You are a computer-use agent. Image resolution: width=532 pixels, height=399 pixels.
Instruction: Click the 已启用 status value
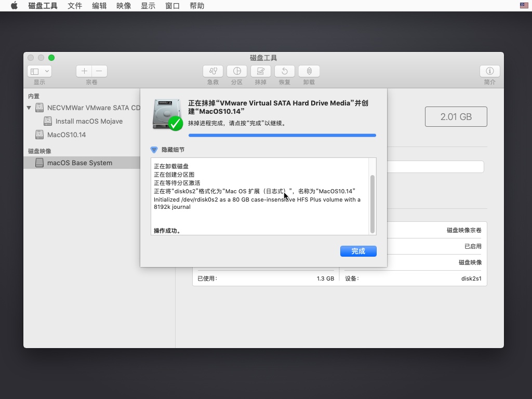473,246
